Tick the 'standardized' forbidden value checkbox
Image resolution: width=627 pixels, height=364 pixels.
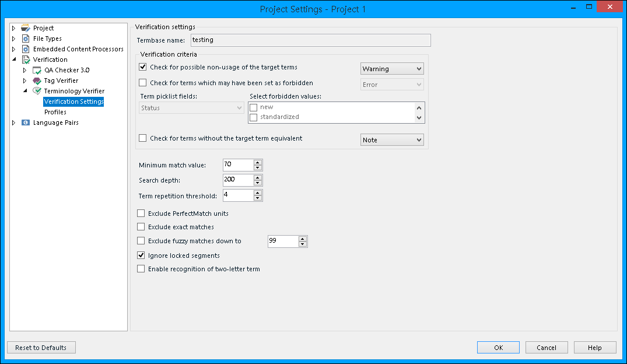pos(254,117)
